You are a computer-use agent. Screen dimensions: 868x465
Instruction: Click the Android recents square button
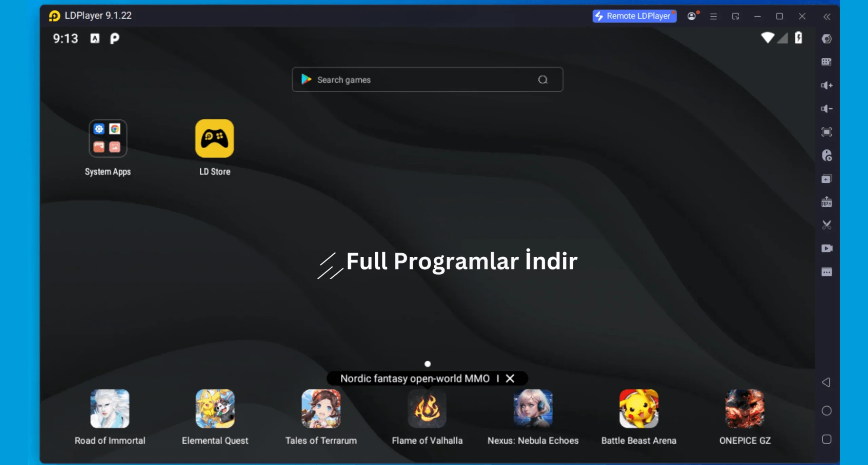[827, 439]
